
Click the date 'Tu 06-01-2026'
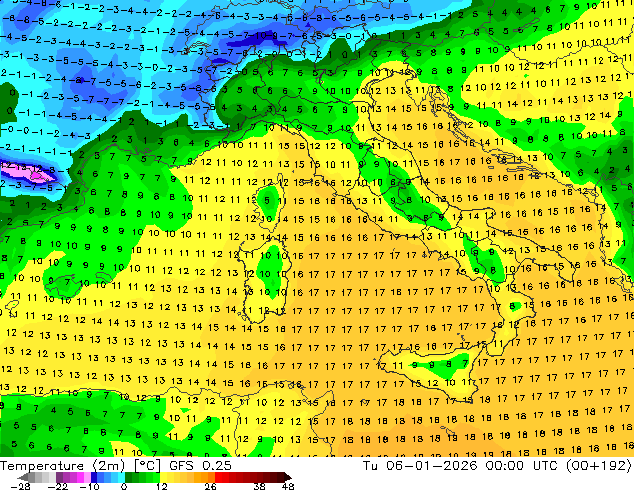pyautogui.click(x=420, y=466)
